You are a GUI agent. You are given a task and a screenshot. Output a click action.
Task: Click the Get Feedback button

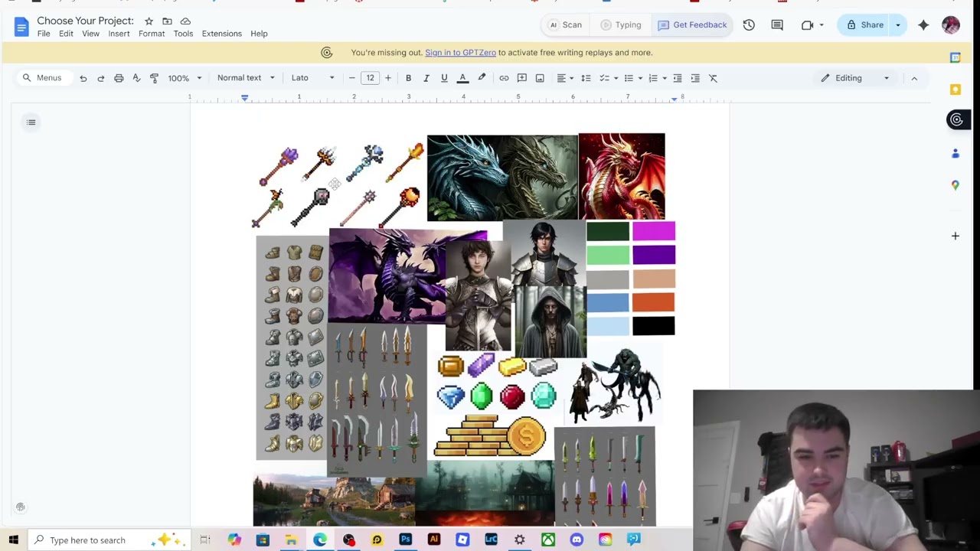pos(692,25)
